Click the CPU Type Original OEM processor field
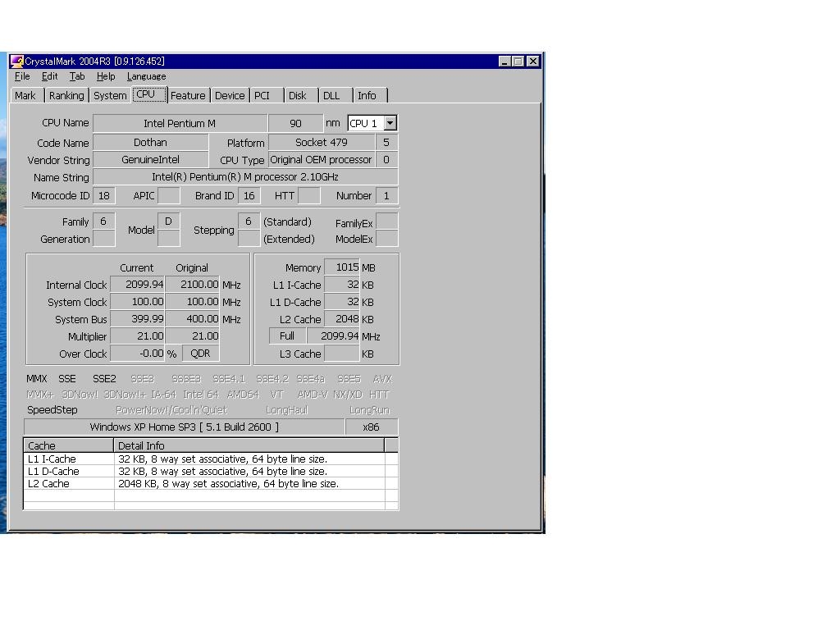Viewport: 840px width, 630px height. 322,160
